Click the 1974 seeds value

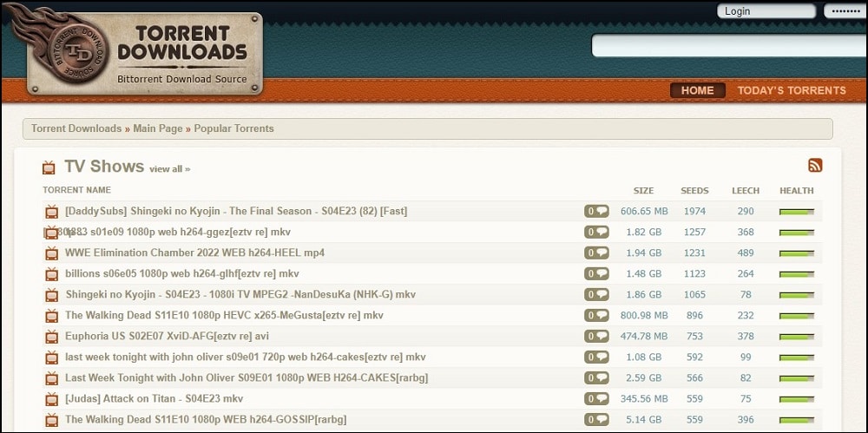click(694, 211)
